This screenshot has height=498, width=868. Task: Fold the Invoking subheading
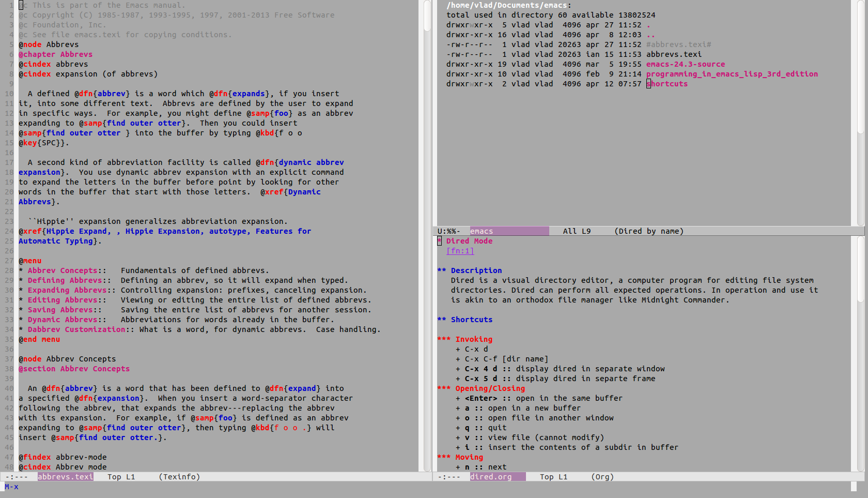[x=464, y=339]
